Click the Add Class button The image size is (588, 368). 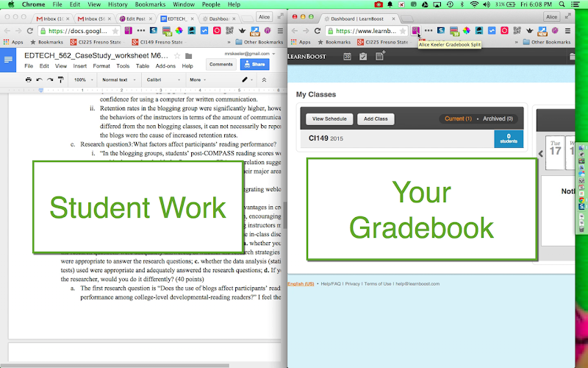[x=376, y=118]
